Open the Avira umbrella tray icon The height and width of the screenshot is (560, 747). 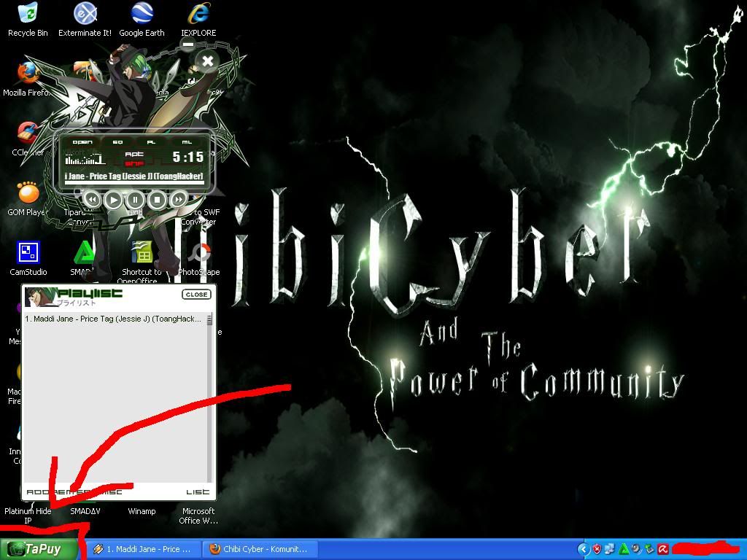point(662,549)
